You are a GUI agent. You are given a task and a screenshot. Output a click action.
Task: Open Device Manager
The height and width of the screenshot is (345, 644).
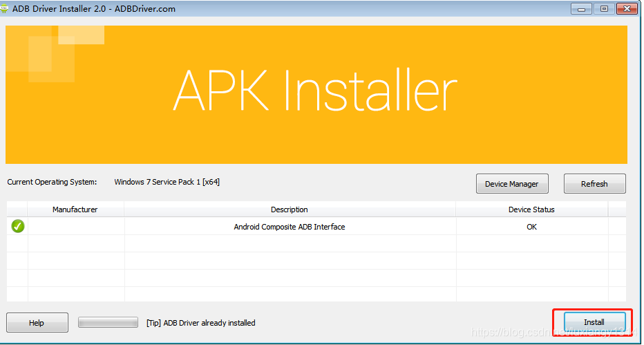coord(512,184)
